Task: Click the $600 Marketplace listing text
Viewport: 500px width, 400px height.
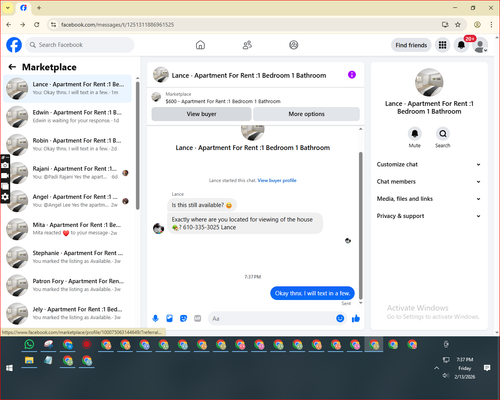Action: point(223,101)
